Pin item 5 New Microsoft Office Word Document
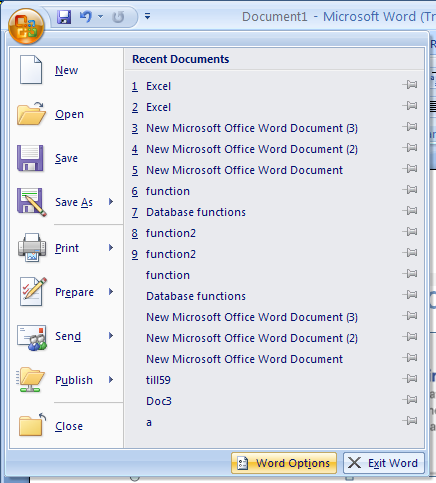This screenshot has width=436, height=483. [x=410, y=169]
